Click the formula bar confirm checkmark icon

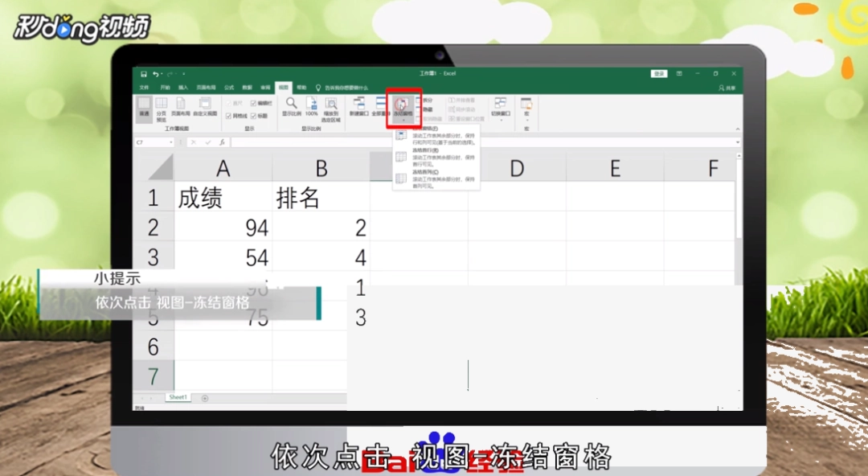[207, 142]
